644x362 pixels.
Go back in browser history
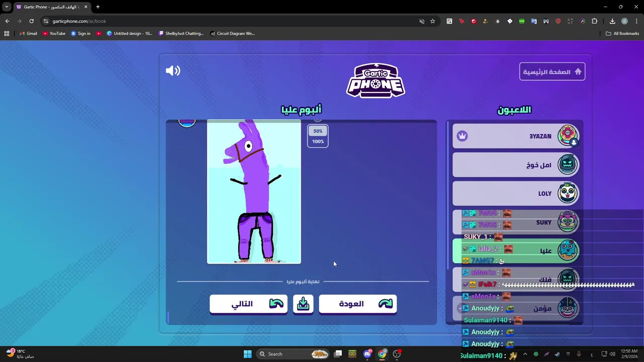(7, 21)
